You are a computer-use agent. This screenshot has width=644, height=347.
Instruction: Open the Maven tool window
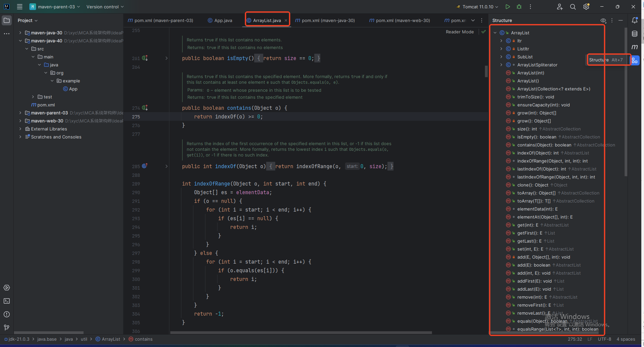[635, 47]
